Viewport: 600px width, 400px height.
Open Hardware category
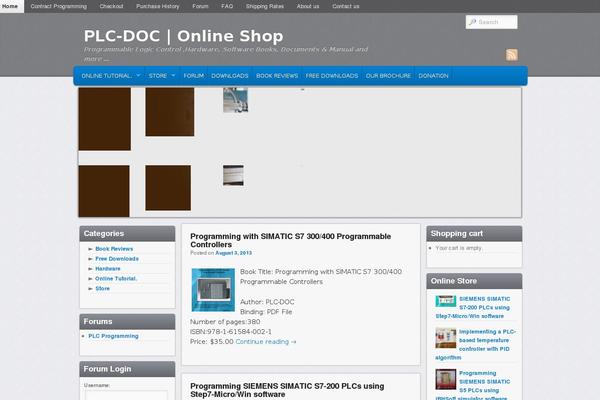click(108, 269)
